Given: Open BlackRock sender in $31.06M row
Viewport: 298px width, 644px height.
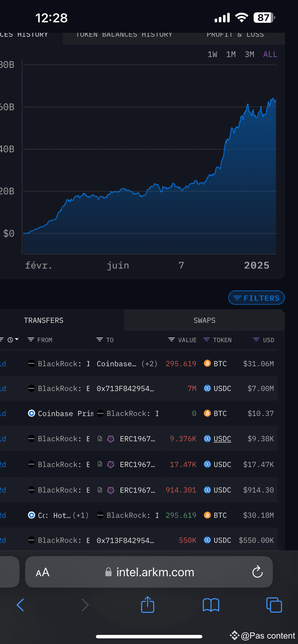Looking at the screenshot, I should point(64,364).
